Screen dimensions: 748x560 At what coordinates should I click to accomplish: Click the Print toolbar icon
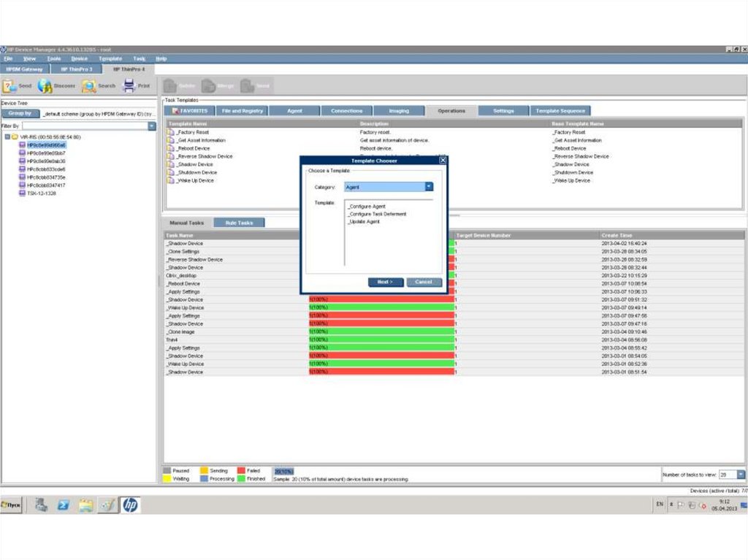[x=129, y=85]
